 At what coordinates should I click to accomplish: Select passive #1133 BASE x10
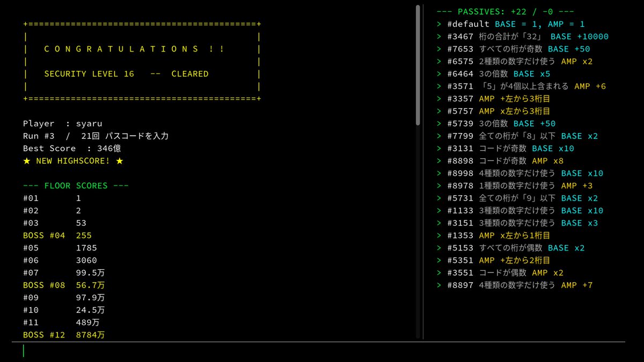(520, 211)
